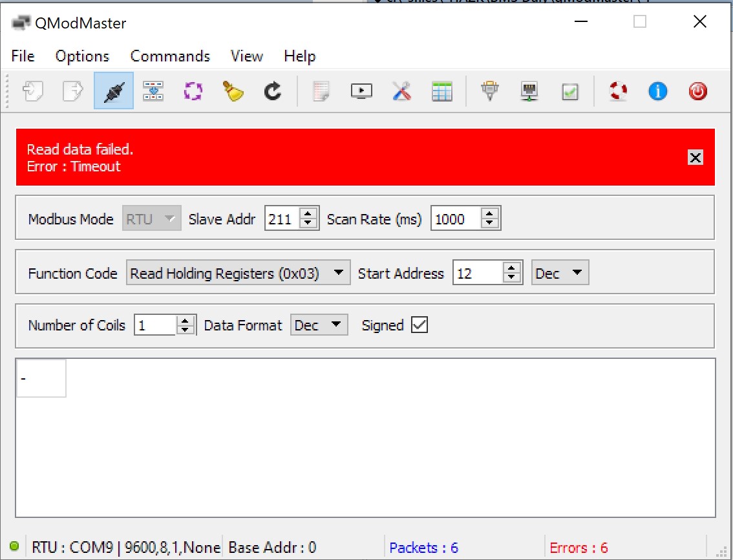Viewport: 733px width, 560px height.
Task: Click the "Packets : 6" status text
Action: coord(423,547)
